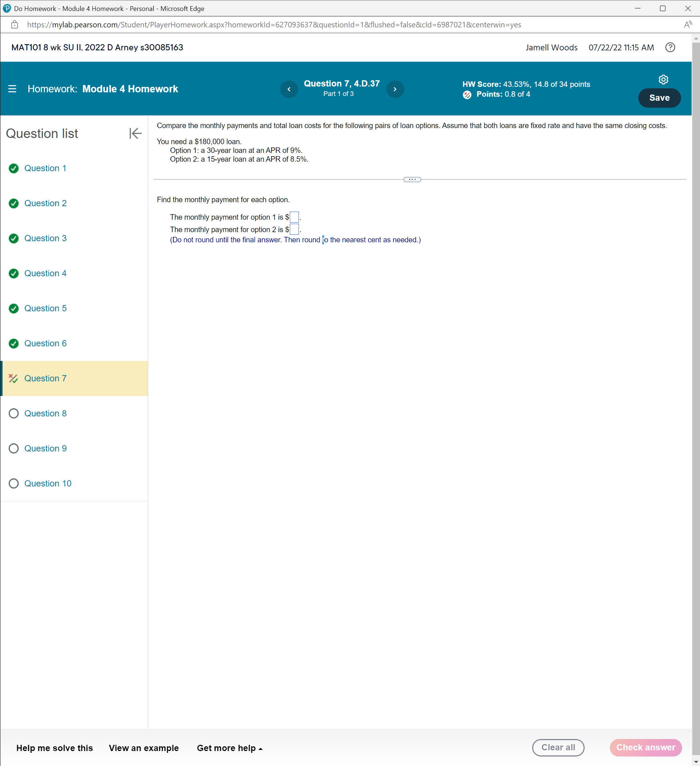Click the 'Compare the monthly payments' problem statement
Viewport: 700px width, 766px height.
point(412,126)
